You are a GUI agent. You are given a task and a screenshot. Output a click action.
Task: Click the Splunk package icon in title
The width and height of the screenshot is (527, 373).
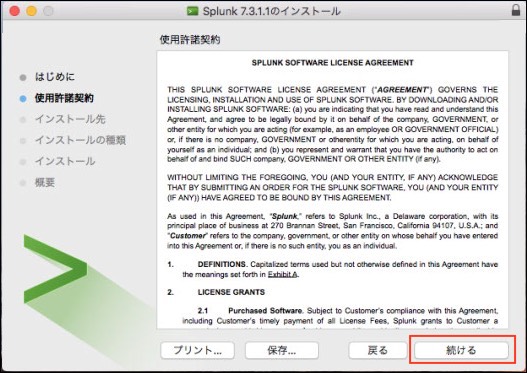[x=193, y=11]
